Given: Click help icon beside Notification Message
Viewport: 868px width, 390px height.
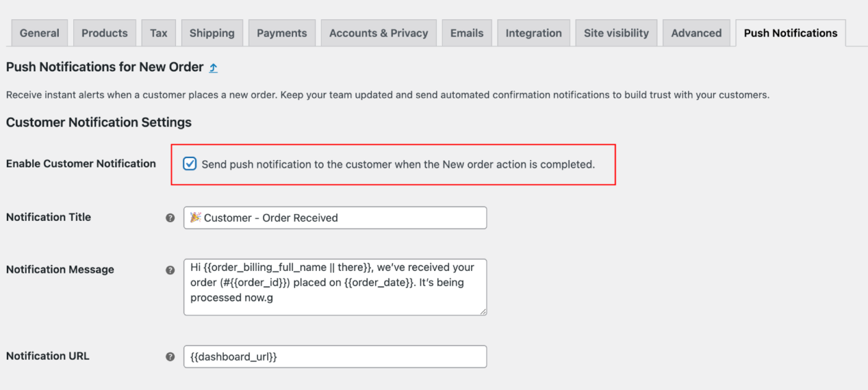Looking at the screenshot, I should [170, 270].
